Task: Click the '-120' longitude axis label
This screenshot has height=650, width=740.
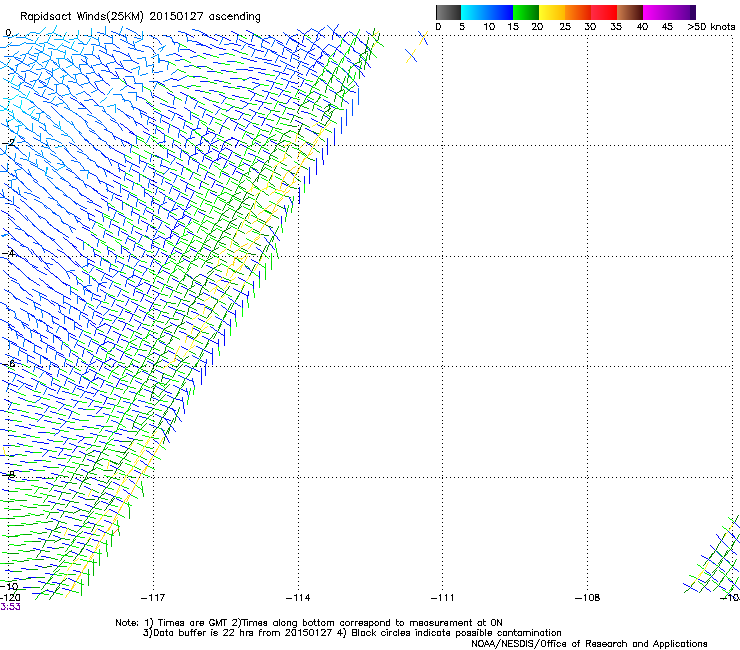Action: pyautogui.click(x=10, y=598)
